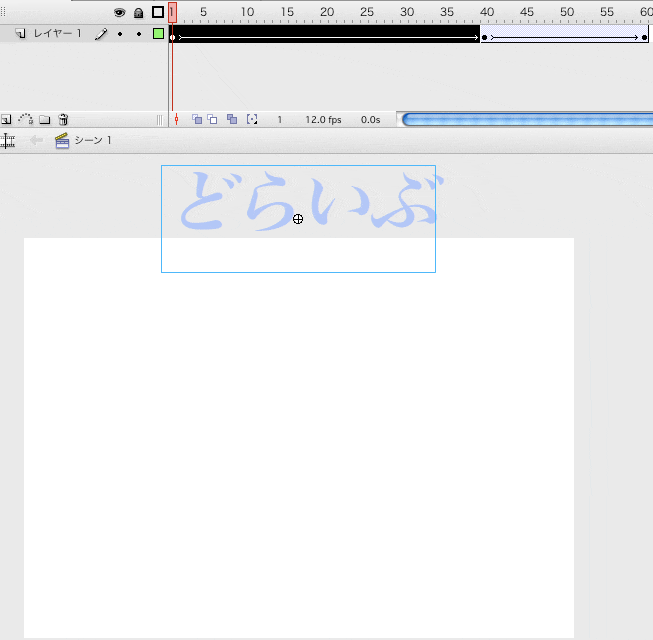The height and width of the screenshot is (640, 653).
Task: Click the eye show/hide all layers icon
Action: point(120,13)
